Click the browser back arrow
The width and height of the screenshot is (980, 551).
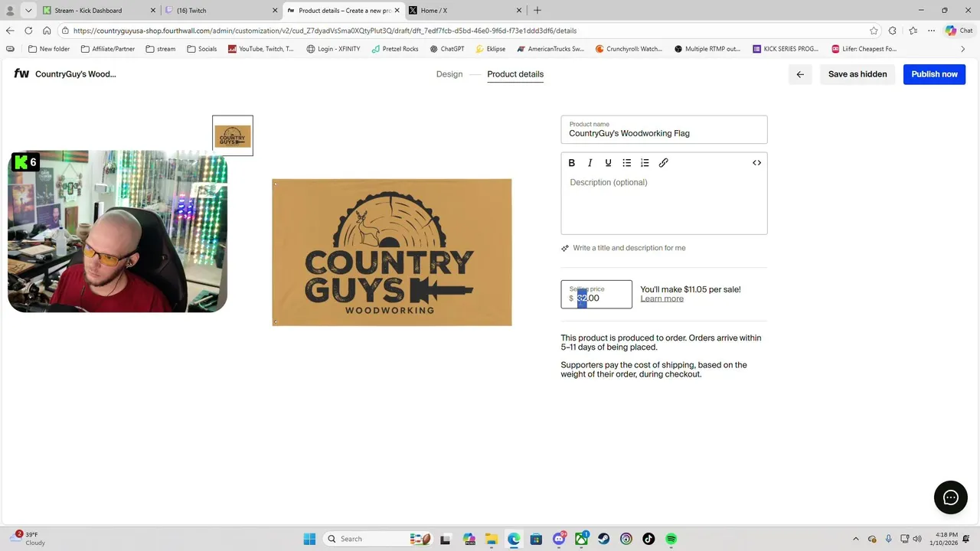pos(10,31)
